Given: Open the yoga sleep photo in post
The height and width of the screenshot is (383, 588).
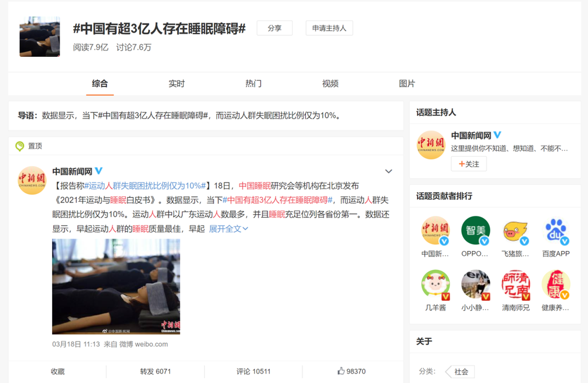Looking at the screenshot, I should (116, 286).
